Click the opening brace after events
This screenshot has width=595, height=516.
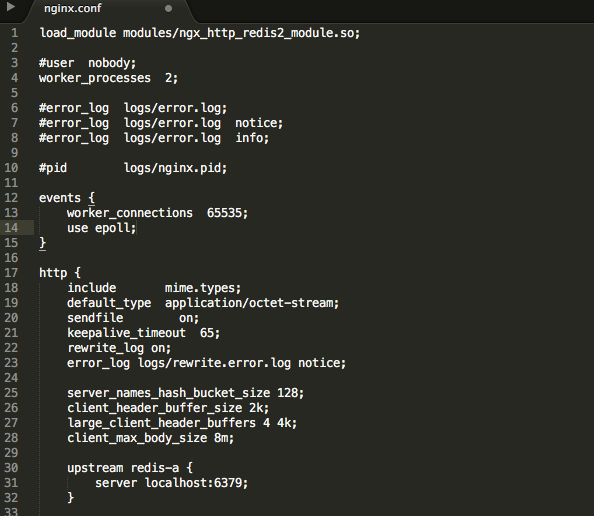91,198
